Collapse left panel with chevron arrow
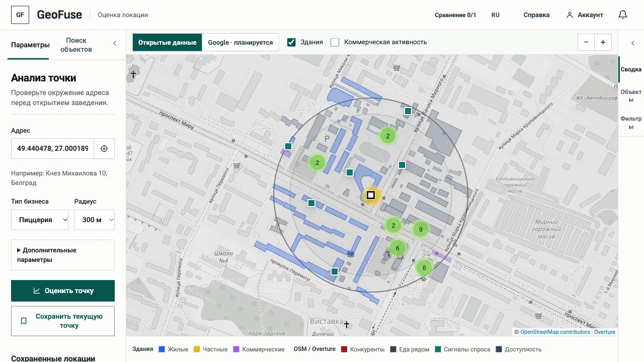Screen dimensions: 644x362 [x=115, y=43]
